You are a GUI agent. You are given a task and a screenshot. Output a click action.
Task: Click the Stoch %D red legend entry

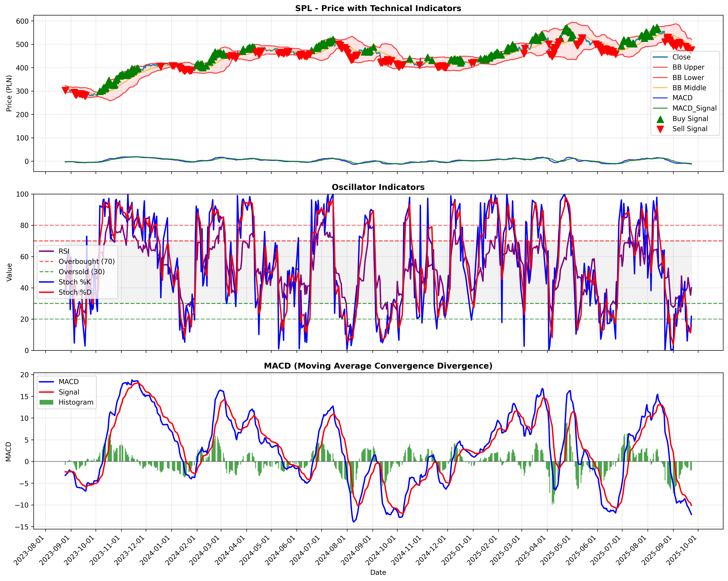pos(65,292)
